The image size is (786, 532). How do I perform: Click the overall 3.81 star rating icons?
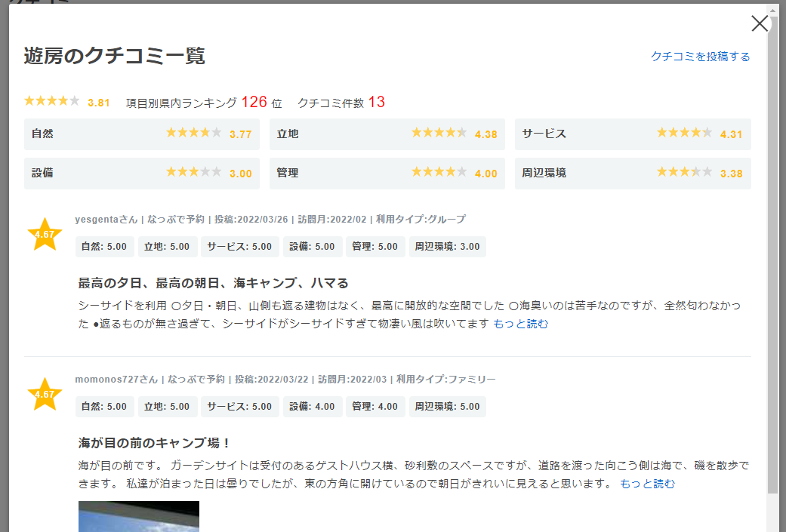52,101
